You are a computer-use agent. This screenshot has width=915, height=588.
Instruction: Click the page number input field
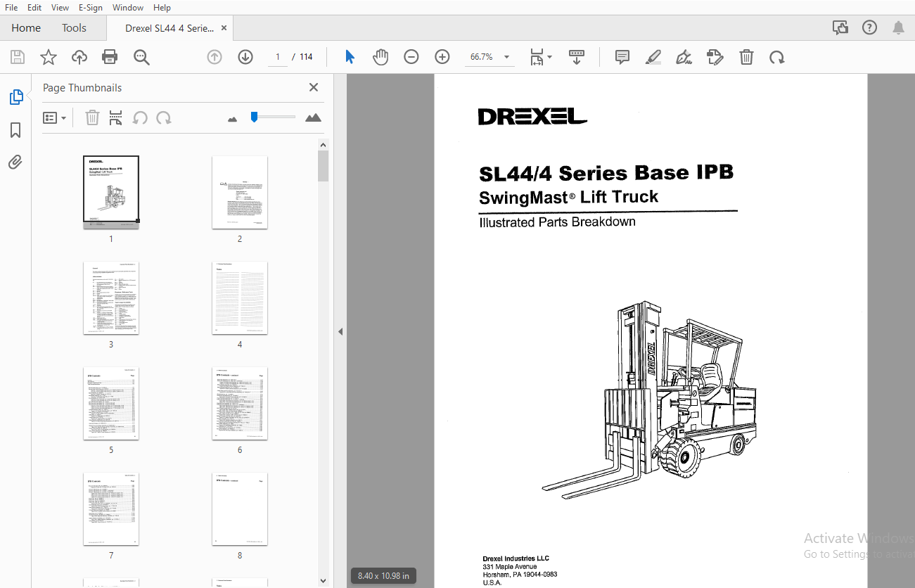coord(278,57)
